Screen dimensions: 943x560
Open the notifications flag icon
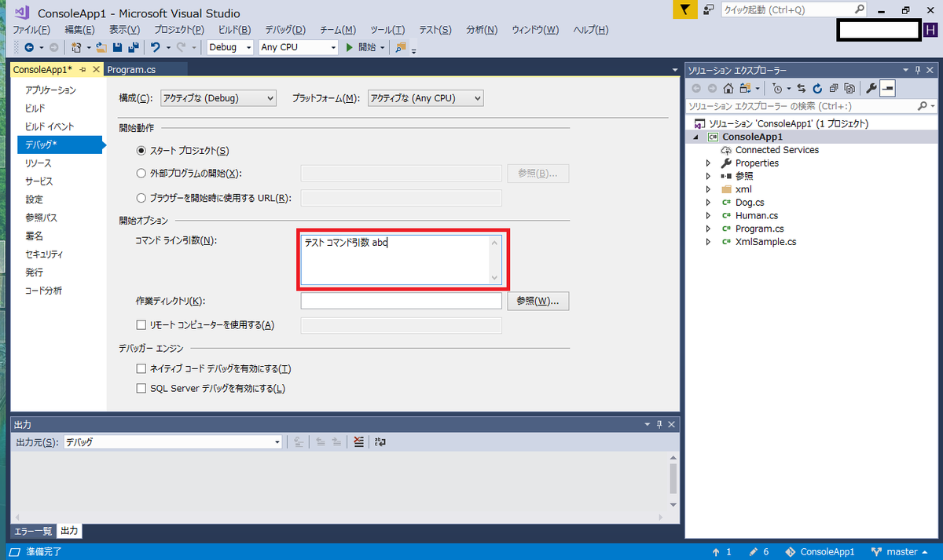(686, 10)
